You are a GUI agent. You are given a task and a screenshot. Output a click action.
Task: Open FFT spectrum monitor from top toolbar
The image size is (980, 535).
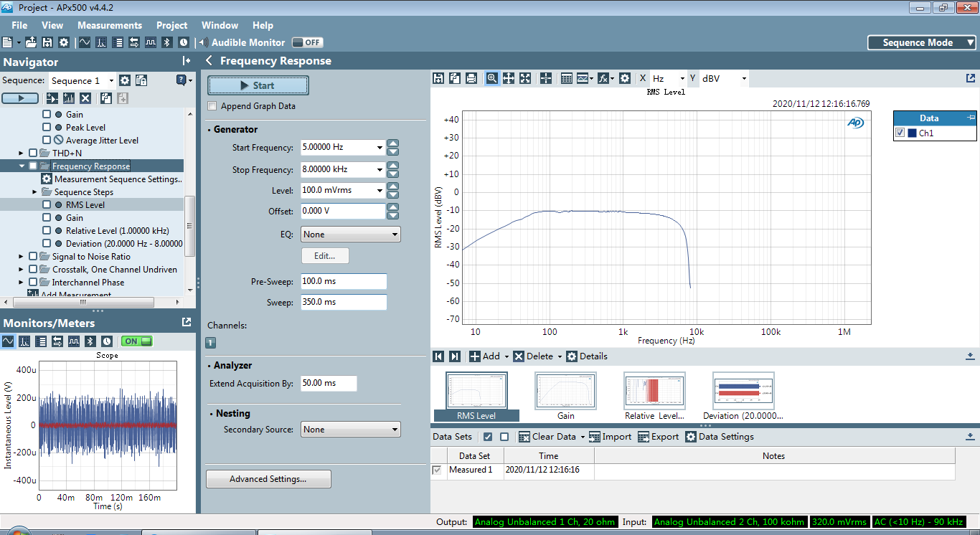(x=101, y=42)
